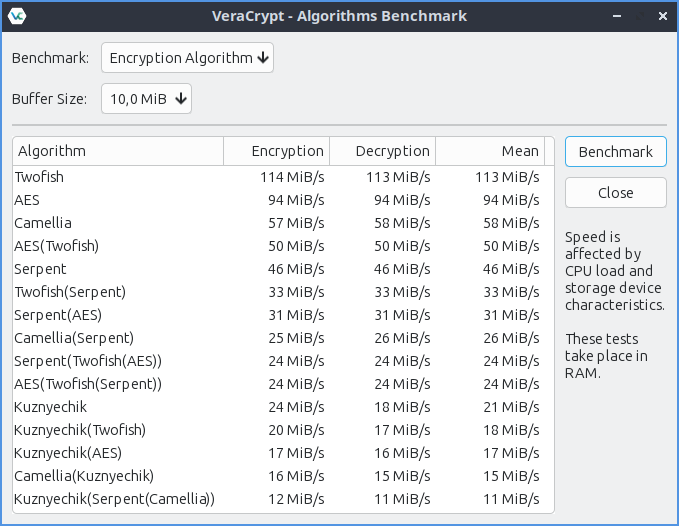Select the Serpent row

pos(283,269)
